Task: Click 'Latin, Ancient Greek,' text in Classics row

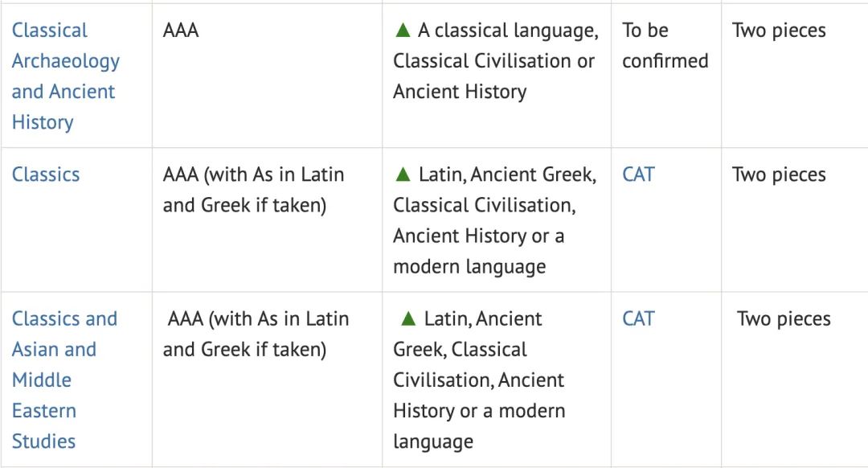Action: click(x=507, y=174)
